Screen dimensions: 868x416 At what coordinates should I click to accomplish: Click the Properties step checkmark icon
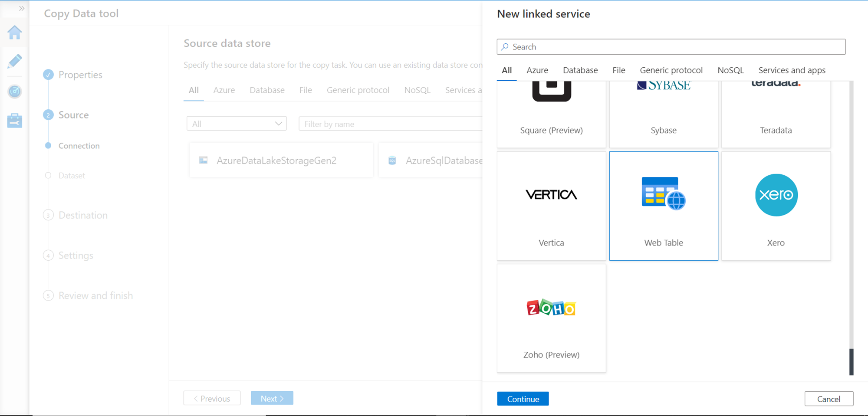coord(48,75)
